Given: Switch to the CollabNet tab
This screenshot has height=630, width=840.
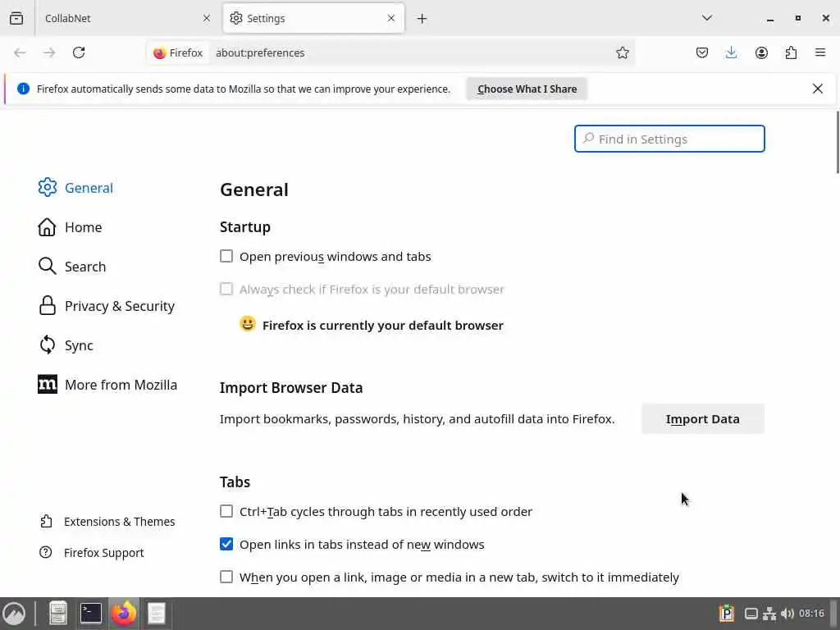Looking at the screenshot, I should [x=126, y=18].
